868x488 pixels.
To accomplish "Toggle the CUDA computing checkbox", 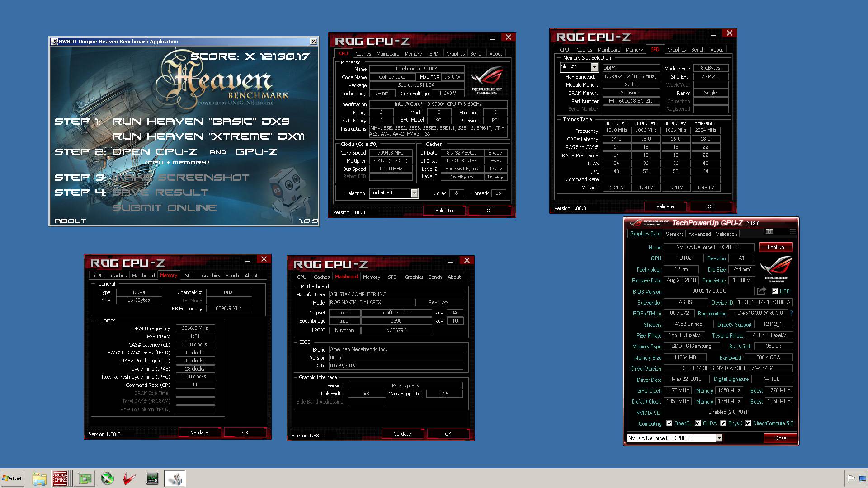I will coord(698,423).
